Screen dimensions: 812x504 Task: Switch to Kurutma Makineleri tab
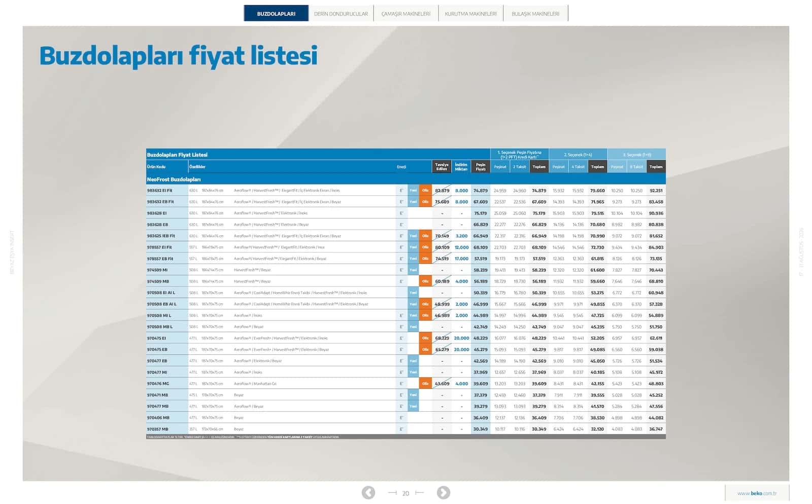471,14
